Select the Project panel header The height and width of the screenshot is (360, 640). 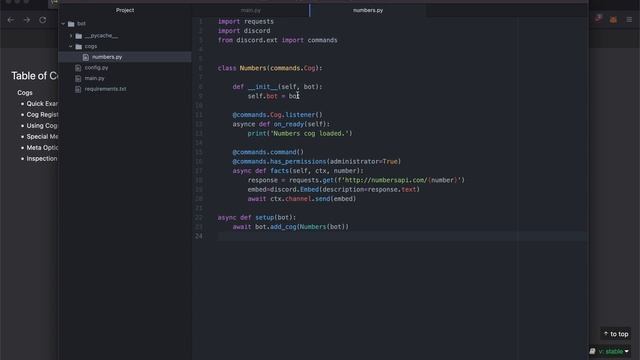pos(125,10)
